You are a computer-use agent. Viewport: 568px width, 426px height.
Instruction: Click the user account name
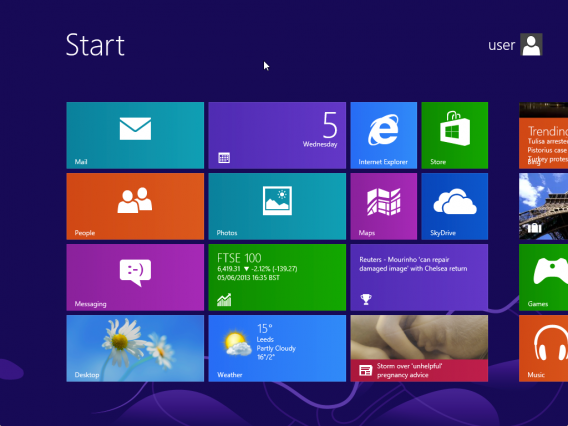[501, 45]
